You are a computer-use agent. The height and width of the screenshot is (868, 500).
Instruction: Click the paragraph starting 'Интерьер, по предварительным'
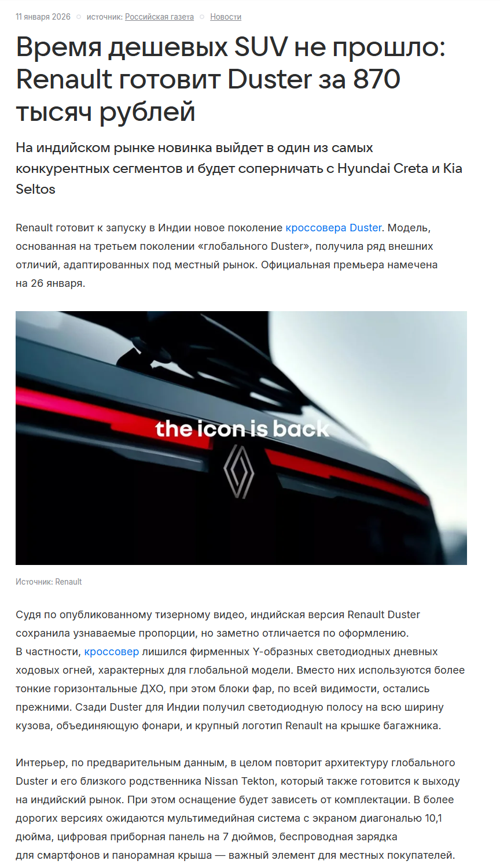point(238,809)
